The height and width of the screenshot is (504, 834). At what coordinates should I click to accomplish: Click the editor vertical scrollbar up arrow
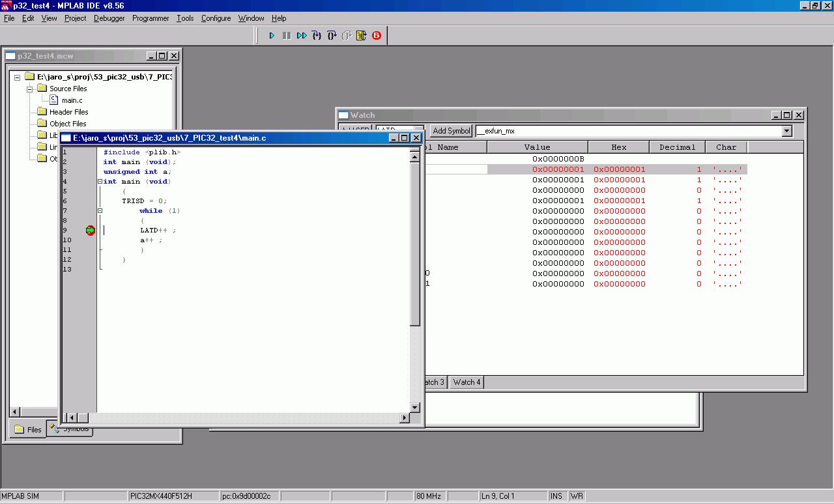415,157
